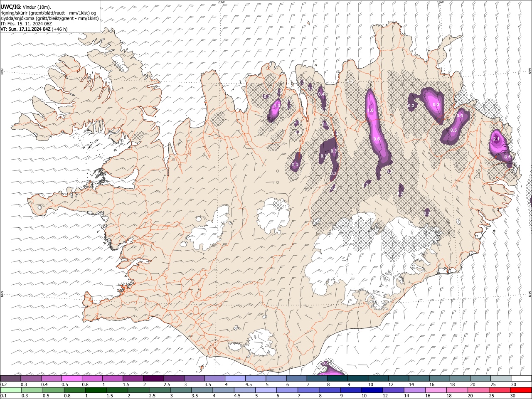
Task: Click the 'UWC/IG: Vindur (10m)' title text
Action: [x=26, y=7]
